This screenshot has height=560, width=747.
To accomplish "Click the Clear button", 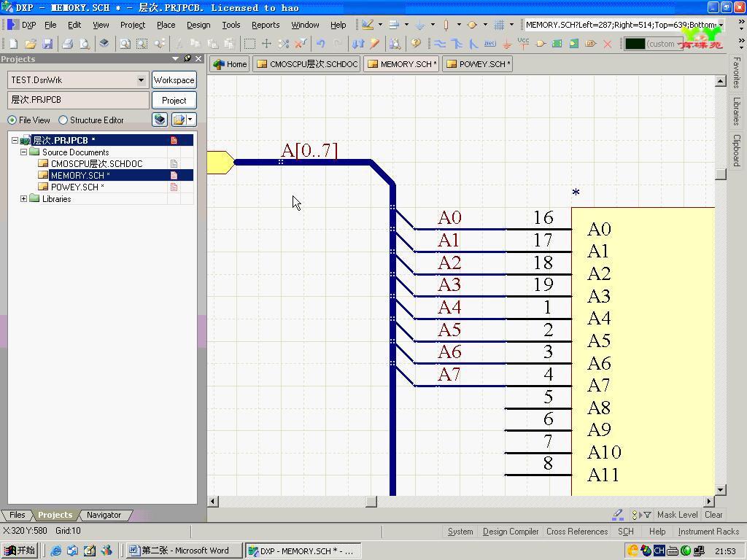I will coord(713,515).
